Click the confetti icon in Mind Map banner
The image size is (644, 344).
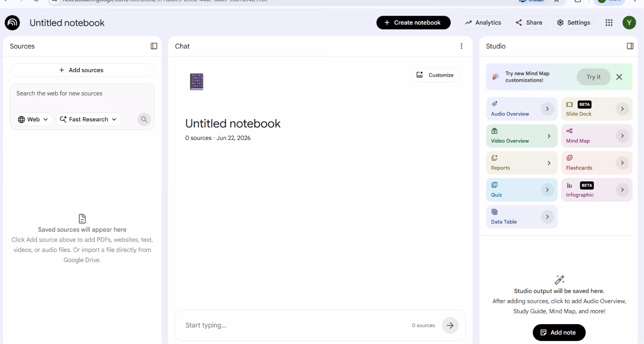pyautogui.click(x=496, y=77)
